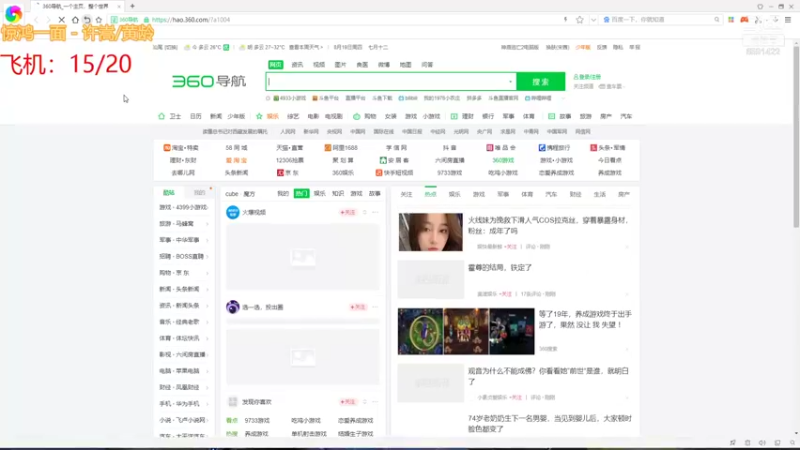This screenshot has width=800, height=450.
Task: Click the favorites star beside home icon
Action: point(98,20)
